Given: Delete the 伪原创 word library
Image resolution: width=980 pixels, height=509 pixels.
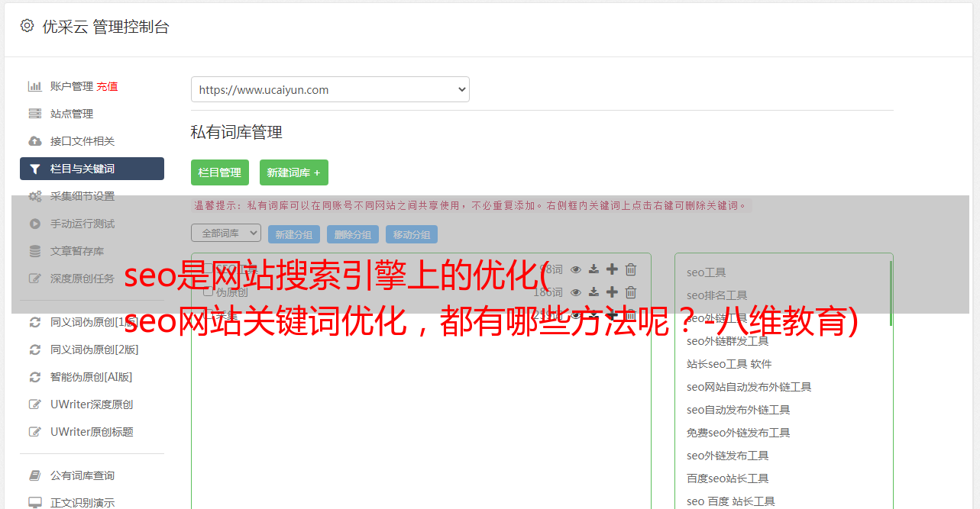Looking at the screenshot, I should point(631,292).
